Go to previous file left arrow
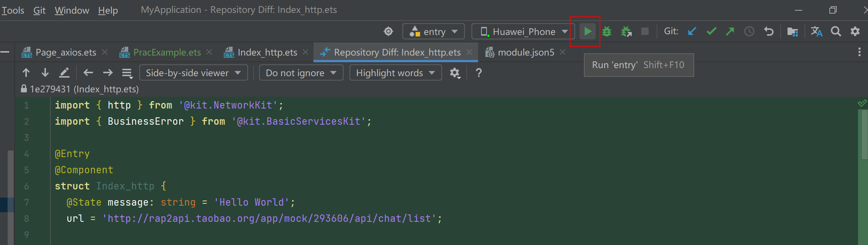This screenshot has width=868, height=245. [x=88, y=72]
